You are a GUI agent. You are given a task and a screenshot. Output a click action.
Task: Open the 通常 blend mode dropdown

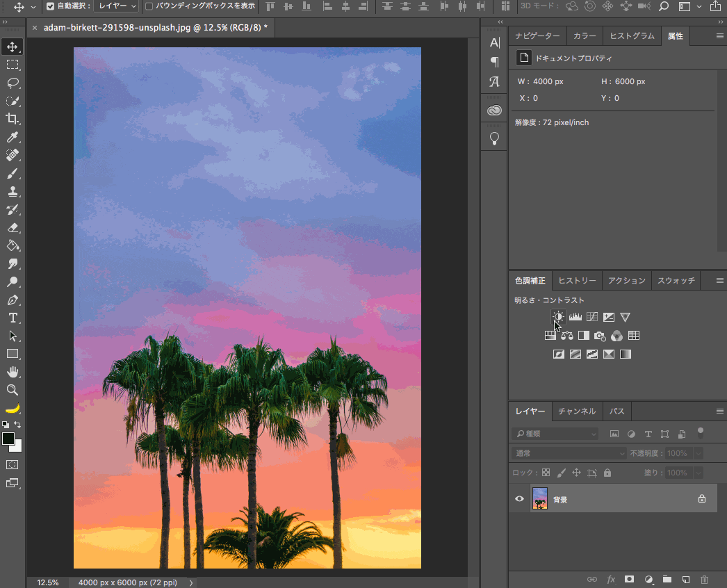570,453
